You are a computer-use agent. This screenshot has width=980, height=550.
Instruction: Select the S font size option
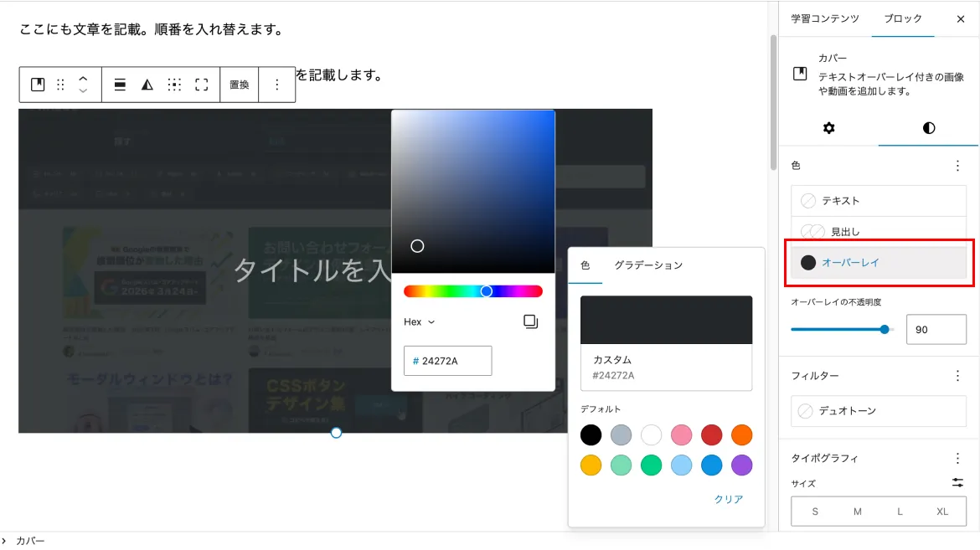coord(815,511)
